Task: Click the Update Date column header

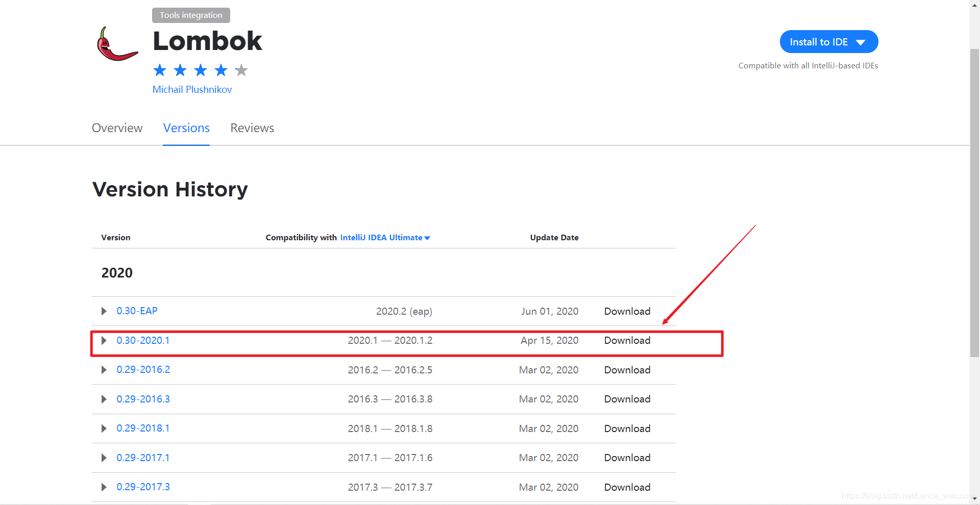Action: pyautogui.click(x=554, y=238)
